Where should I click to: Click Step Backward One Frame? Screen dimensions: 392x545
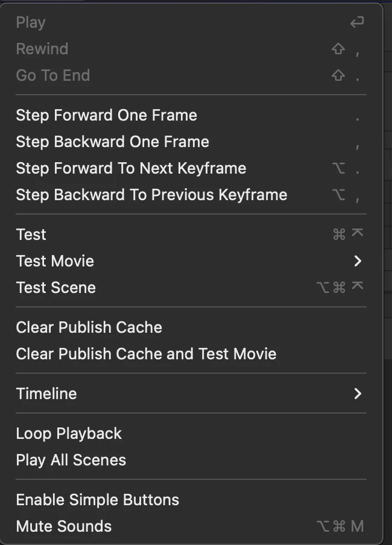(x=113, y=142)
